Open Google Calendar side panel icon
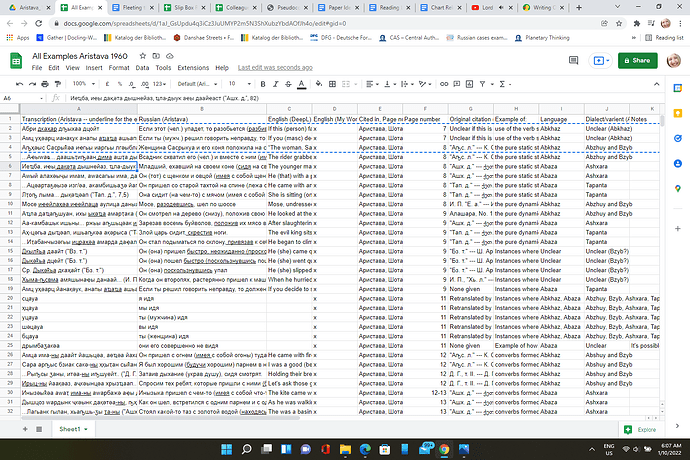 pyautogui.click(x=678, y=88)
